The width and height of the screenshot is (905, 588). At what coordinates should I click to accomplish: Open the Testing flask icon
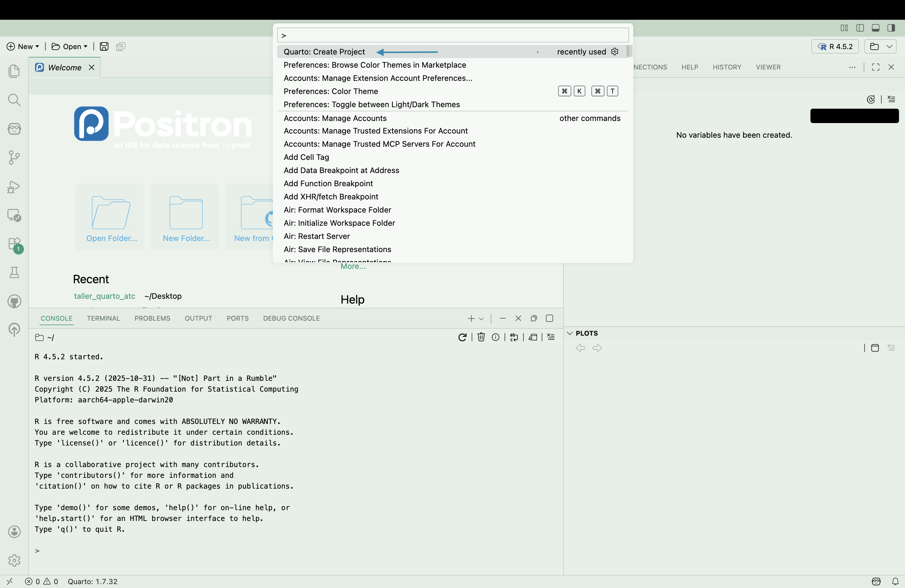click(14, 272)
